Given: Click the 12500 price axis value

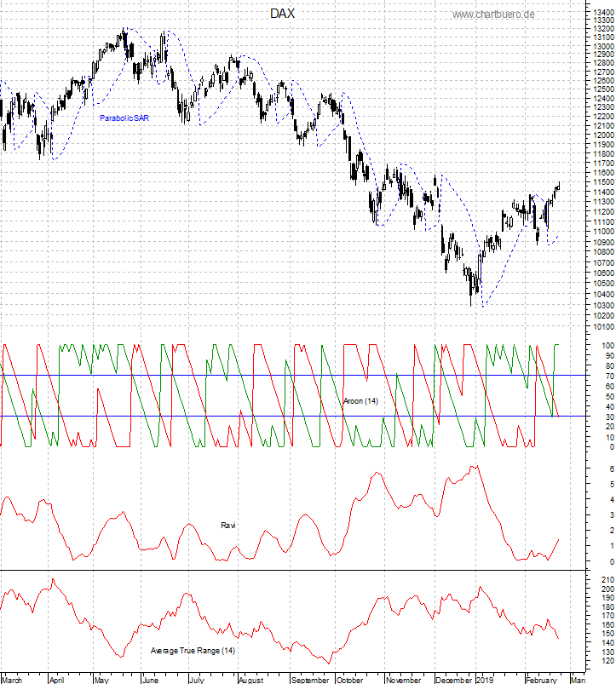Looking at the screenshot, I should (x=604, y=89).
